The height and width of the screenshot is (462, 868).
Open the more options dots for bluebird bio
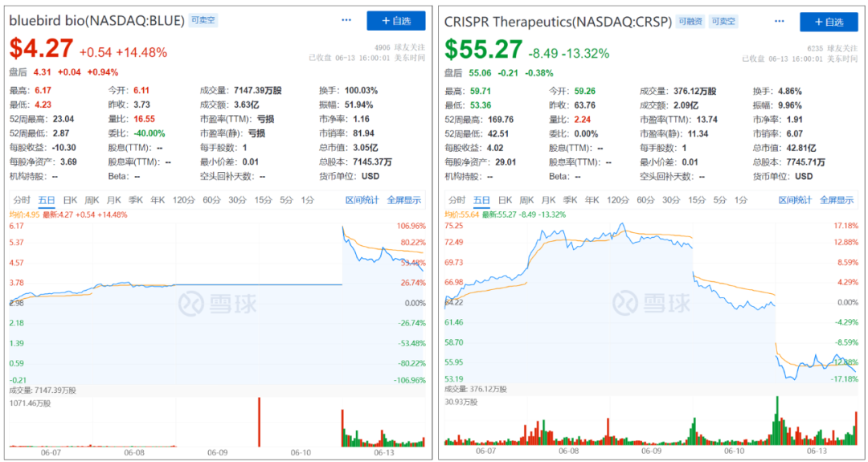click(x=346, y=20)
